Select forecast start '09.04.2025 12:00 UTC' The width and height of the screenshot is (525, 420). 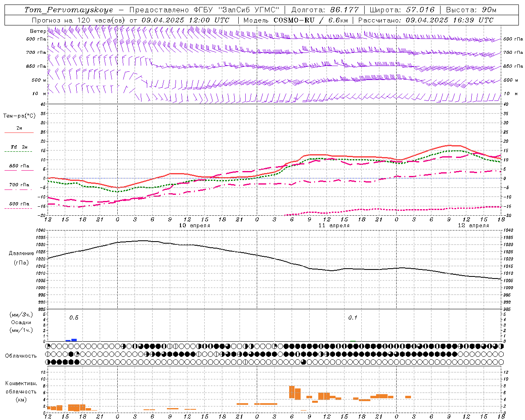click(x=185, y=20)
